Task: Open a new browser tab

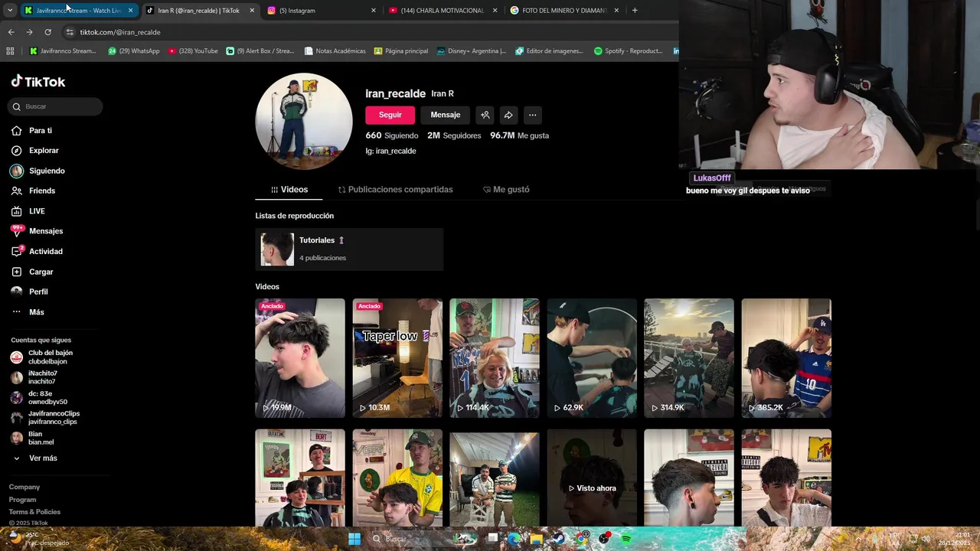Action: [635, 10]
